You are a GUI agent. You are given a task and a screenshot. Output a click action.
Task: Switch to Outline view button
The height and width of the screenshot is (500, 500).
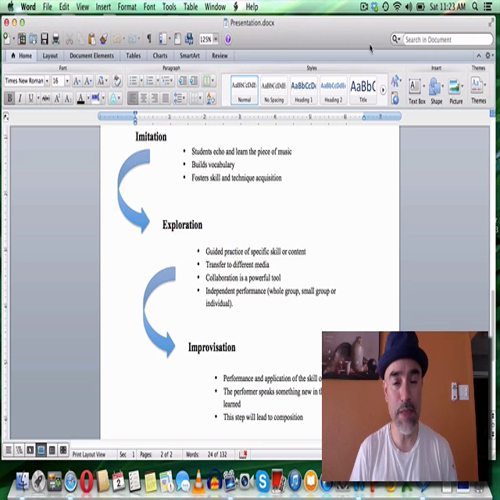19,450
